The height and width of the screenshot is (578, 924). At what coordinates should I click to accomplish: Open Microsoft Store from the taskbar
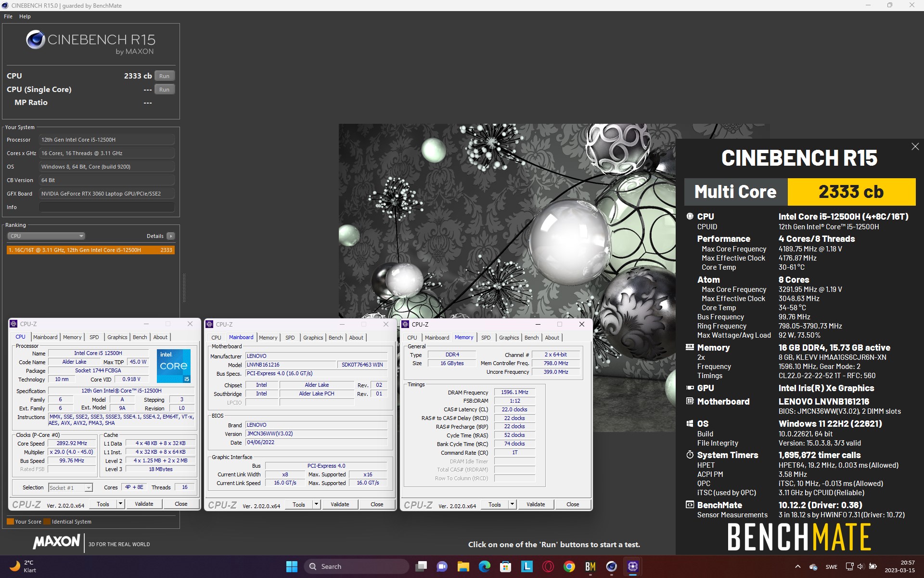(x=505, y=566)
